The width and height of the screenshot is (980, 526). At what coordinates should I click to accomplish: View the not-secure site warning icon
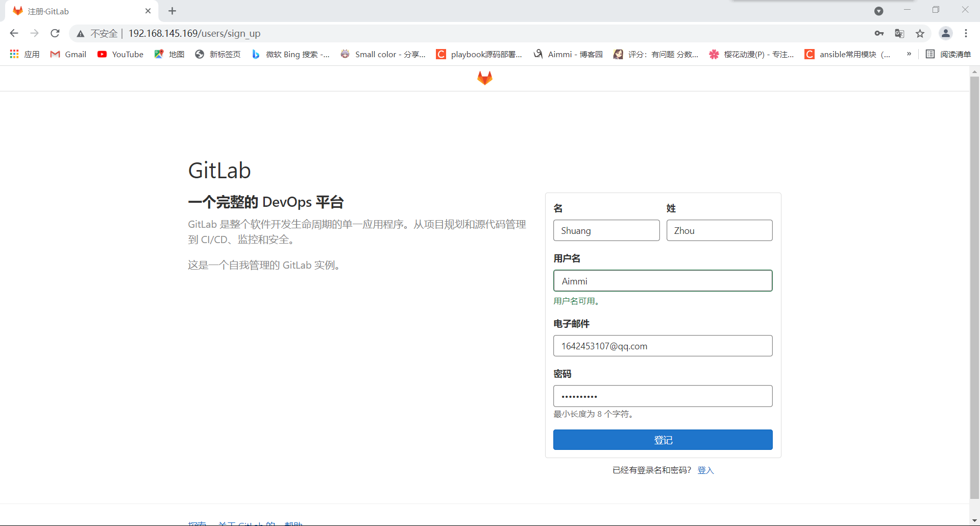(81, 34)
